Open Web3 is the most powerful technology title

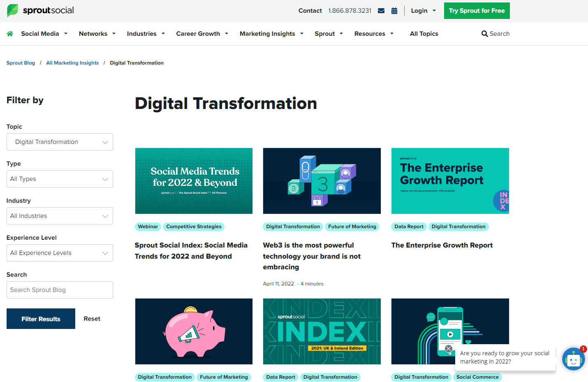(x=312, y=256)
